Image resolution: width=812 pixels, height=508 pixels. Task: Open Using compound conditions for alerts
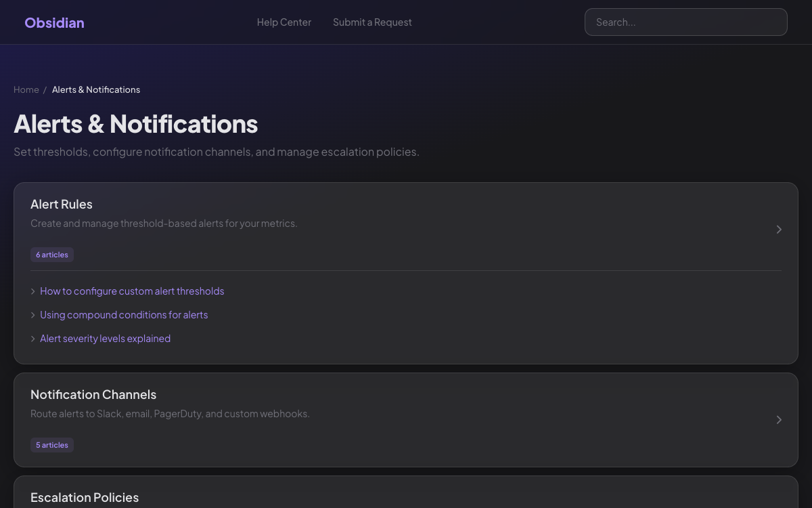pos(124,315)
